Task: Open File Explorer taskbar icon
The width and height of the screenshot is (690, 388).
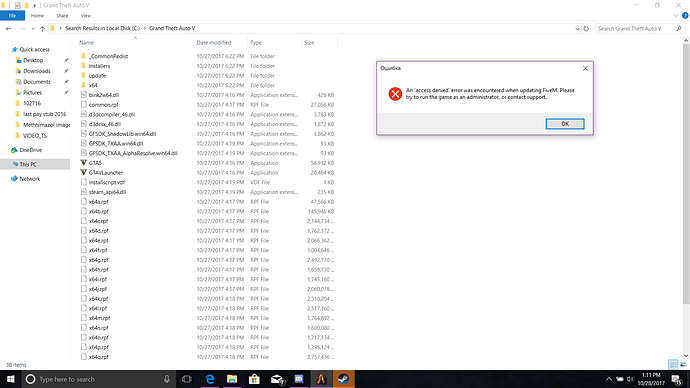Action: pyautogui.click(x=232, y=379)
